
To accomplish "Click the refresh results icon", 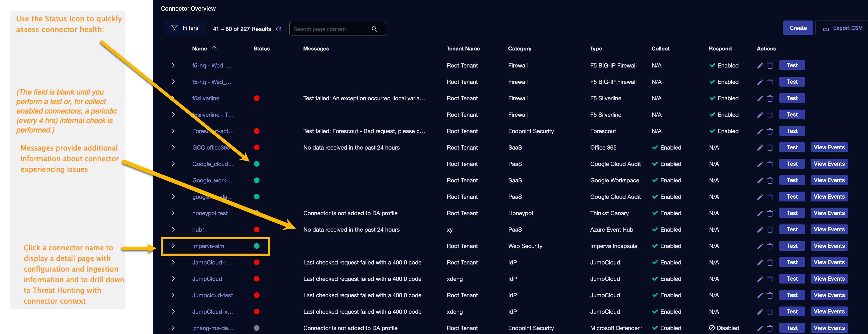I will (278, 29).
